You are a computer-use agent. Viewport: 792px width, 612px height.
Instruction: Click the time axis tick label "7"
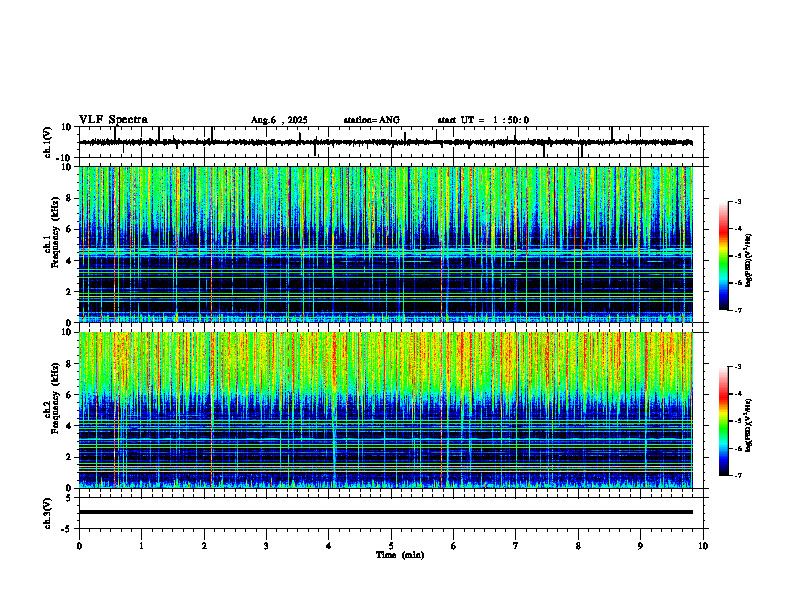coord(516,546)
